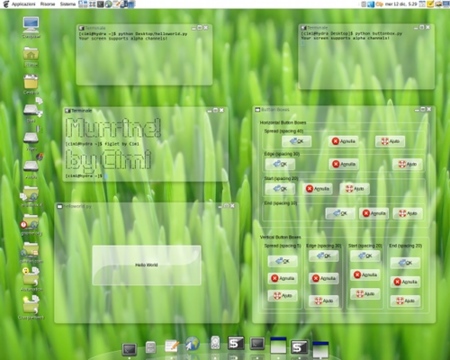The height and width of the screenshot is (360, 450).
Task: Open the Risorse menu
Action: [x=48, y=4]
